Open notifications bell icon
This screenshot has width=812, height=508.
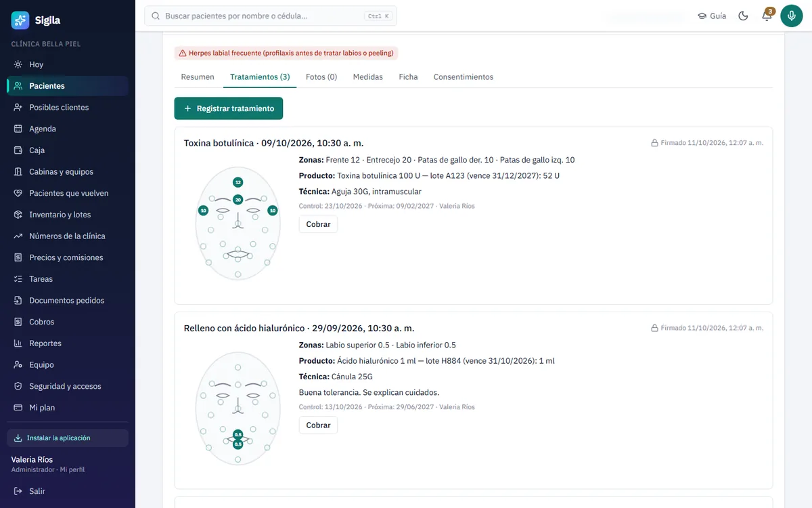coord(767,16)
